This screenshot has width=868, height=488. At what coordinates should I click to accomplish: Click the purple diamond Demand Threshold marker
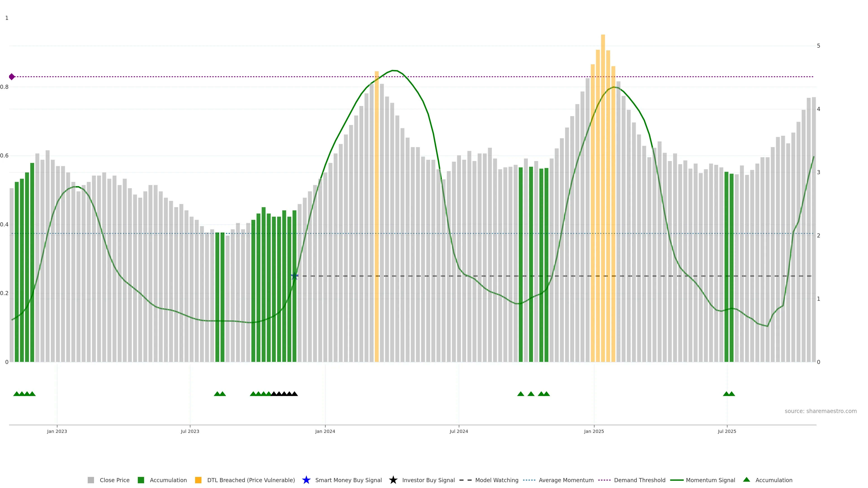(12, 77)
